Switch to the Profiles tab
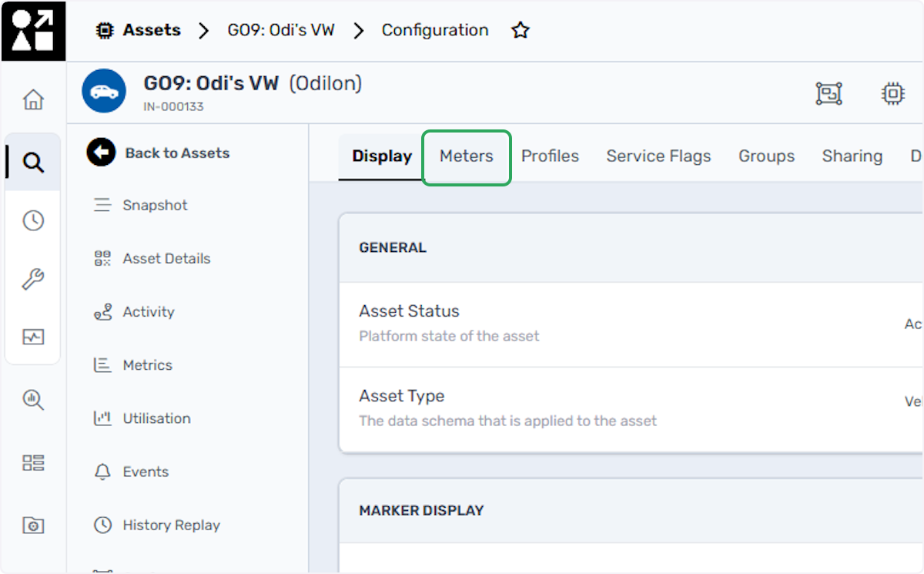The image size is (924, 574). coord(550,156)
